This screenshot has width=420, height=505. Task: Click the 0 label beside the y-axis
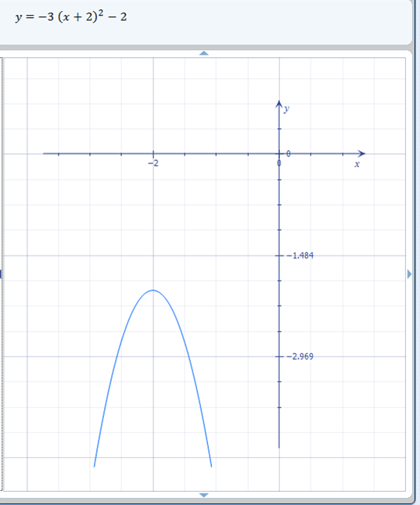(288, 154)
